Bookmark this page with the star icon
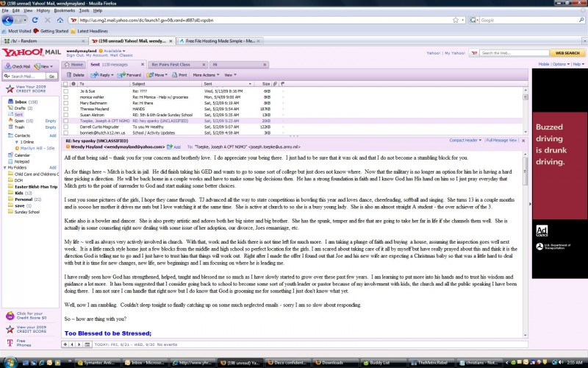Image resolution: width=588 pixels, height=368 pixels. pos(456,20)
